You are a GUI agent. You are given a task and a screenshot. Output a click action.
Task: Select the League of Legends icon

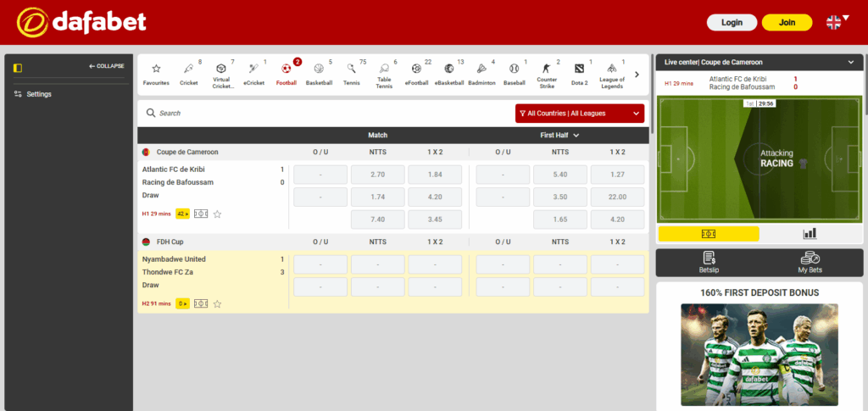point(612,74)
